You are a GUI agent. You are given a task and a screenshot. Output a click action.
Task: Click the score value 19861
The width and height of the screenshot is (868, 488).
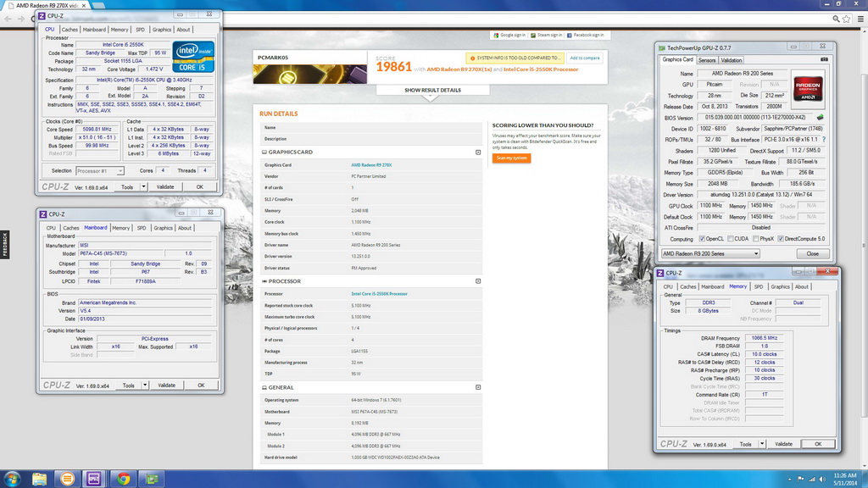(393, 67)
